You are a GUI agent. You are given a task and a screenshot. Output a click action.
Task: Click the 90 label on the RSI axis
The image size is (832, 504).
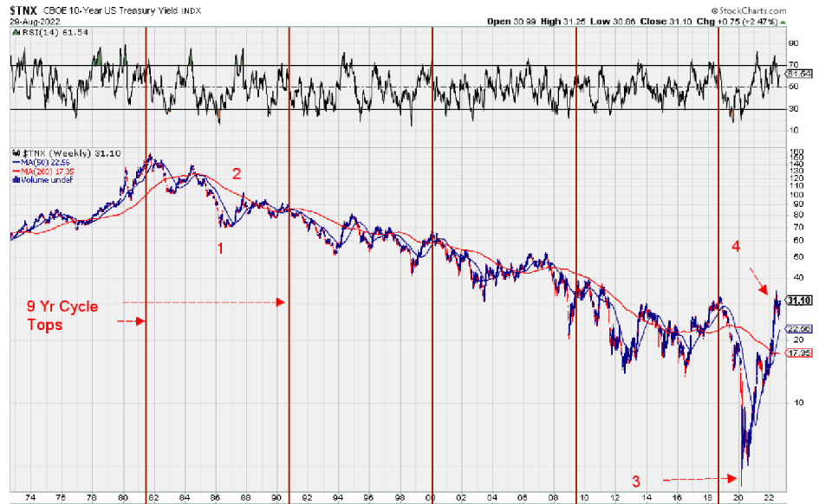pos(793,43)
